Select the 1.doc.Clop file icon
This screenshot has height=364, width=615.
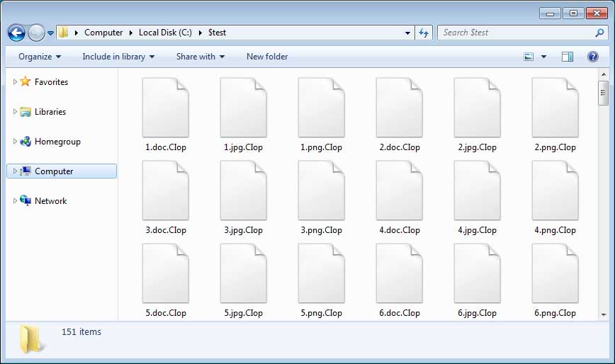pyautogui.click(x=165, y=108)
